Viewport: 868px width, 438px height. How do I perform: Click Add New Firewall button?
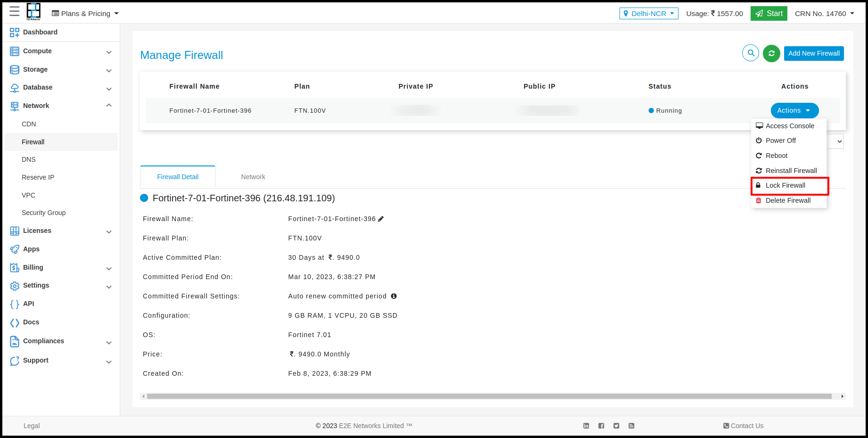[x=814, y=53]
